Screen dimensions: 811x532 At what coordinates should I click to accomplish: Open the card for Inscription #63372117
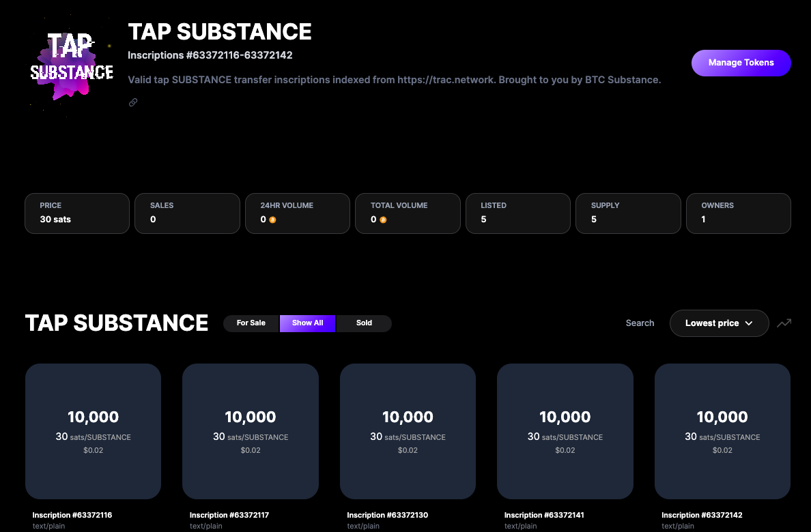coord(251,431)
